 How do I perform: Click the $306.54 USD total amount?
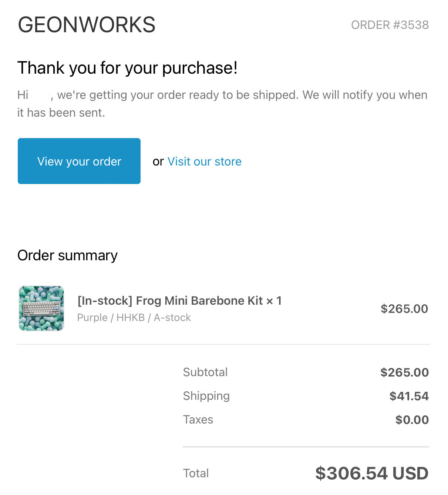tap(371, 474)
